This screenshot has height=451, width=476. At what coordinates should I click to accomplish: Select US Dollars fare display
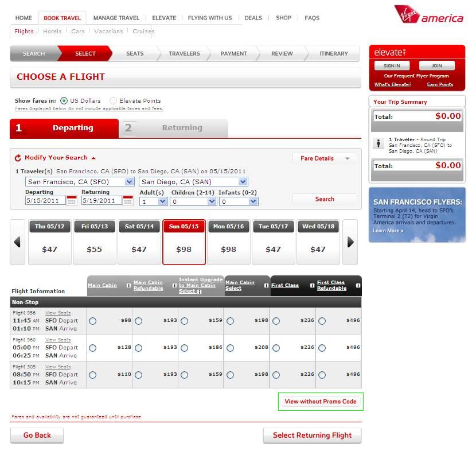click(64, 100)
